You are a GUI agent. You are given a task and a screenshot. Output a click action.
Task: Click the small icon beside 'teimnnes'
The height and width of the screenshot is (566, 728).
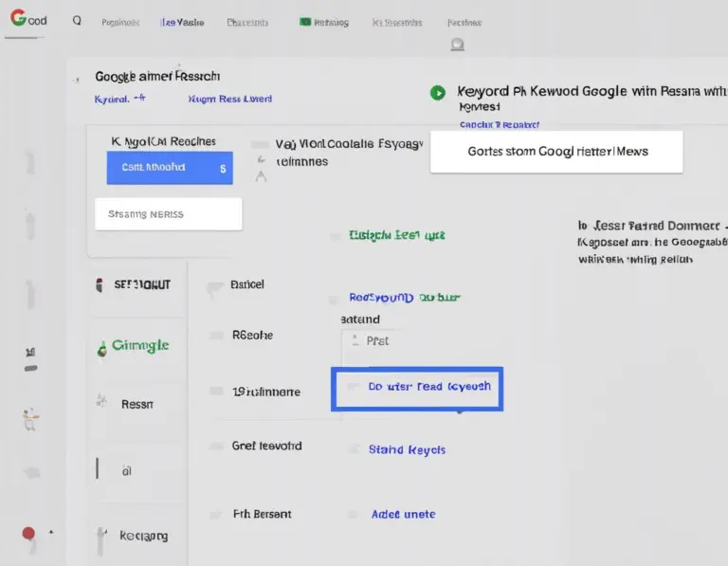(262, 160)
